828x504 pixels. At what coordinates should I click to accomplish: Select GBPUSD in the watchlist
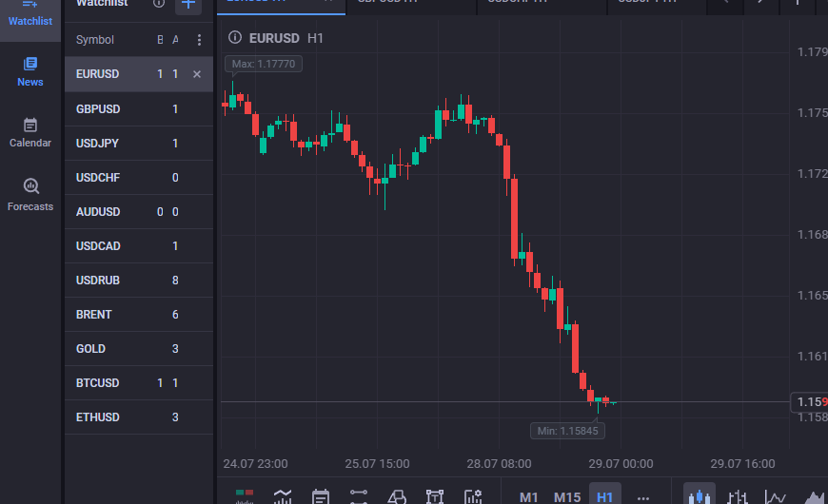click(x=98, y=109)
